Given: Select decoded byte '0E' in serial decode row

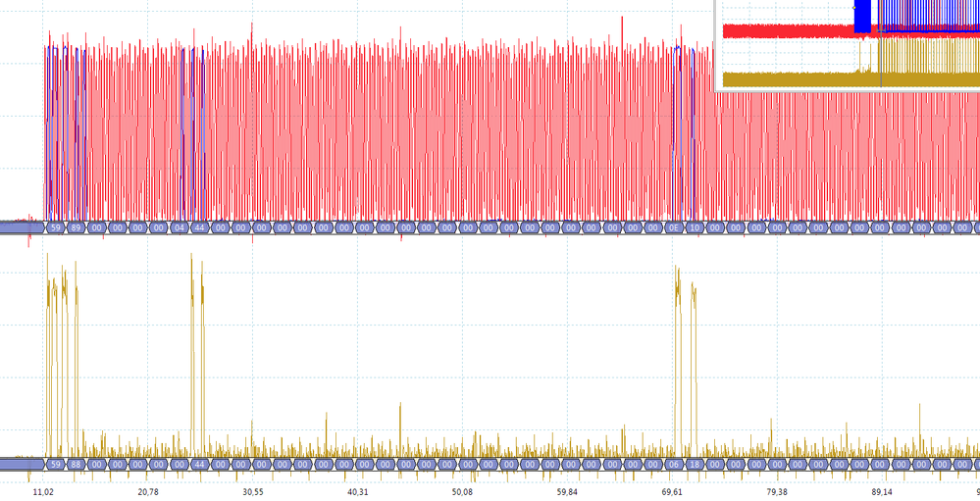Looking at the screenshot, I should click(x=674, y=228).
